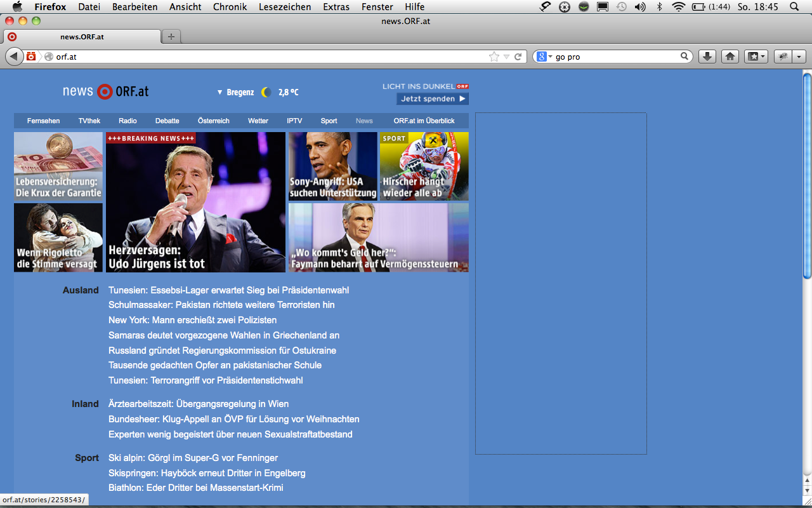Click the red site identity icon beside URL

tap(31, 57)
